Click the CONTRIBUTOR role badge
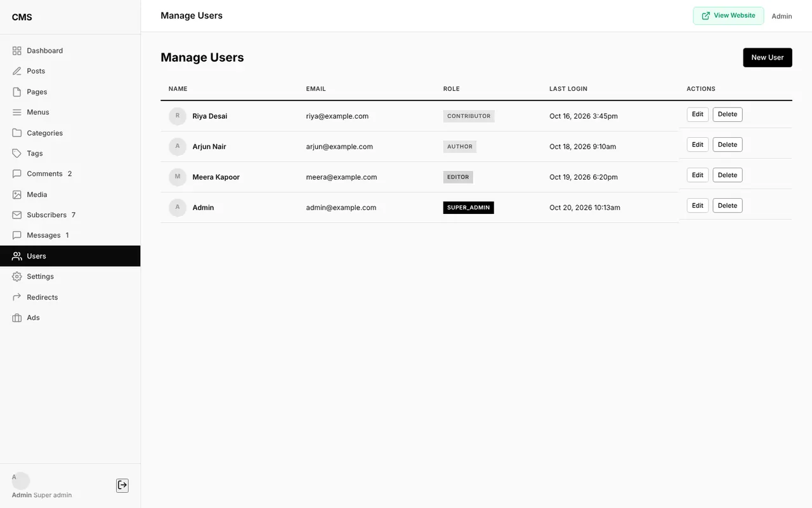 pyautogui.click(x=469, y=116)
